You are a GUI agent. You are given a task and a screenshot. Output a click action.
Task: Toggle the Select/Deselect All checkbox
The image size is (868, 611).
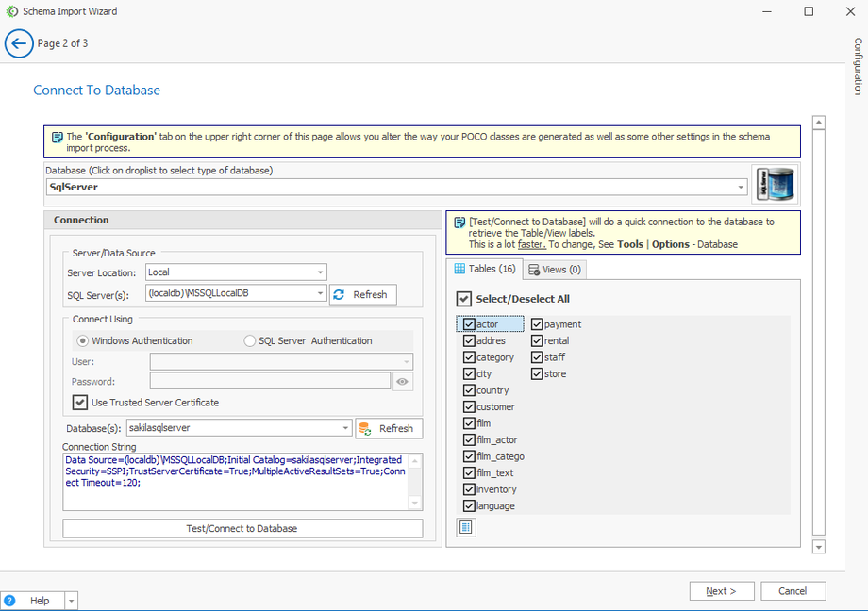pyautogui.click(x=464, y=299)
